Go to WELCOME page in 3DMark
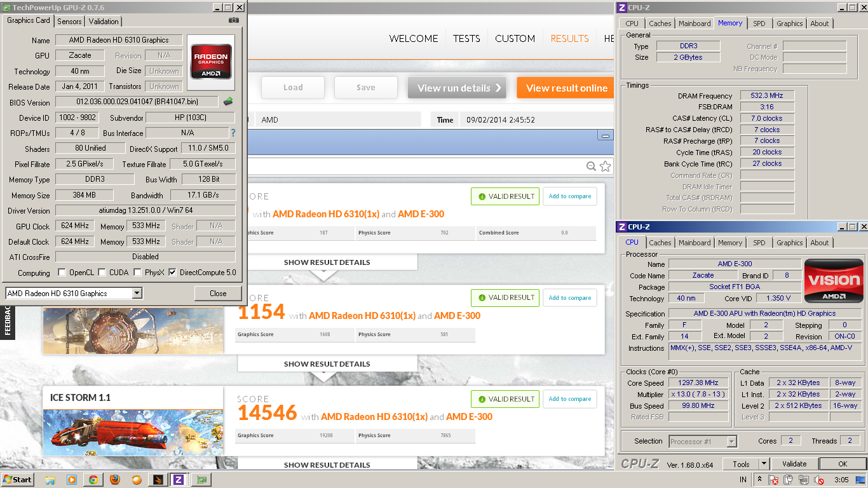868x488 pixels. pos(414,39)
